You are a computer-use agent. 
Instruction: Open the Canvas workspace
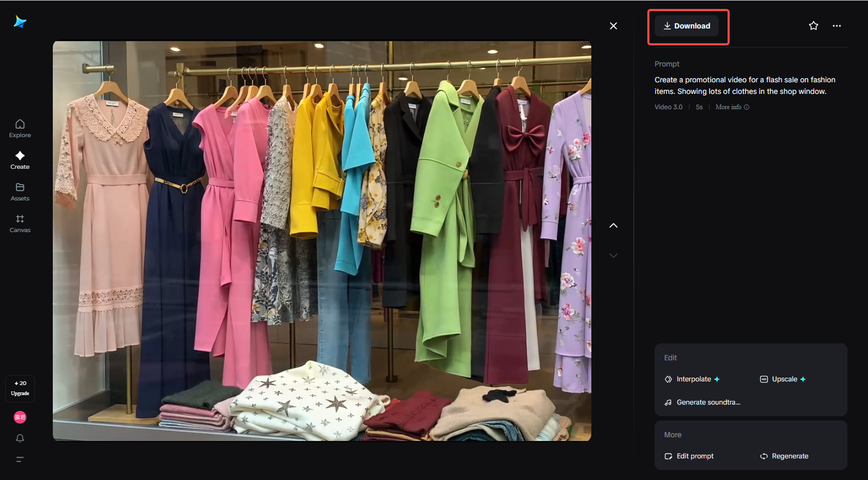tap(20, 224)
